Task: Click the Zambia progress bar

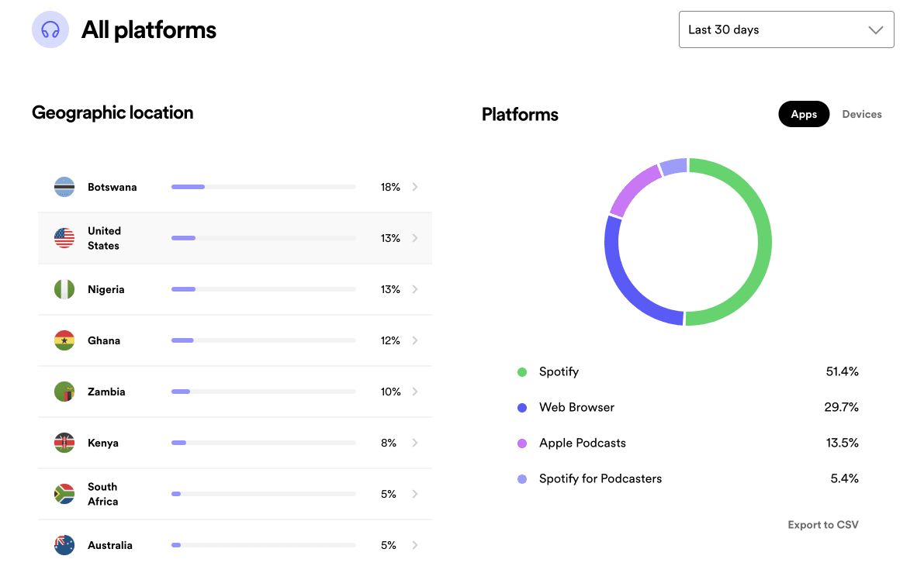Action: coord(264,392)
